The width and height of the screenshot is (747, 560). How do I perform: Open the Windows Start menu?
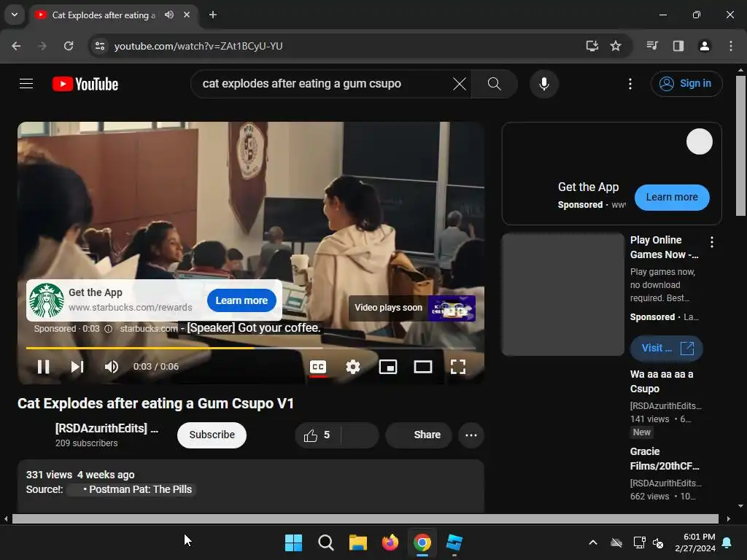click(x=293, y=542)
